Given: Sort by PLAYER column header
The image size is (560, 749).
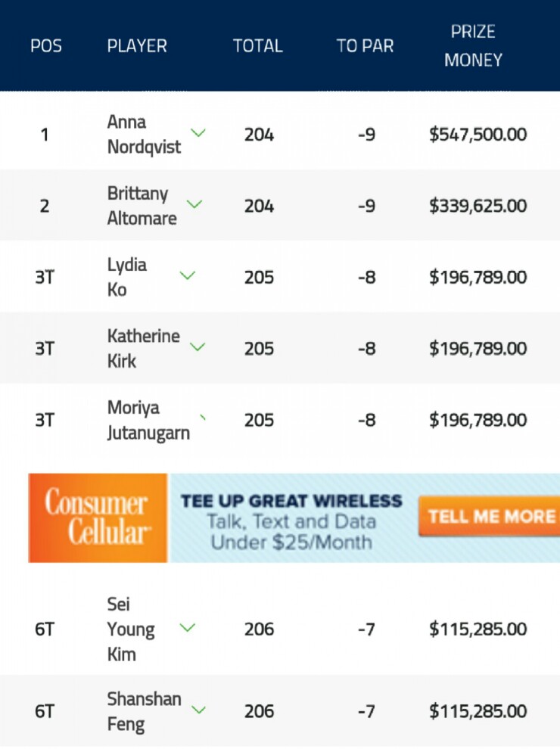Looking at the screenshot, I should 137,46.
